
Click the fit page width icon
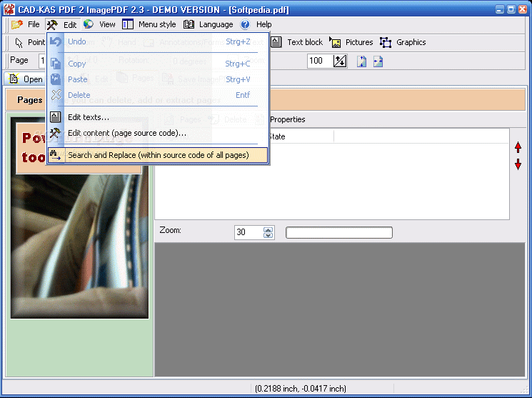[378, 61]
